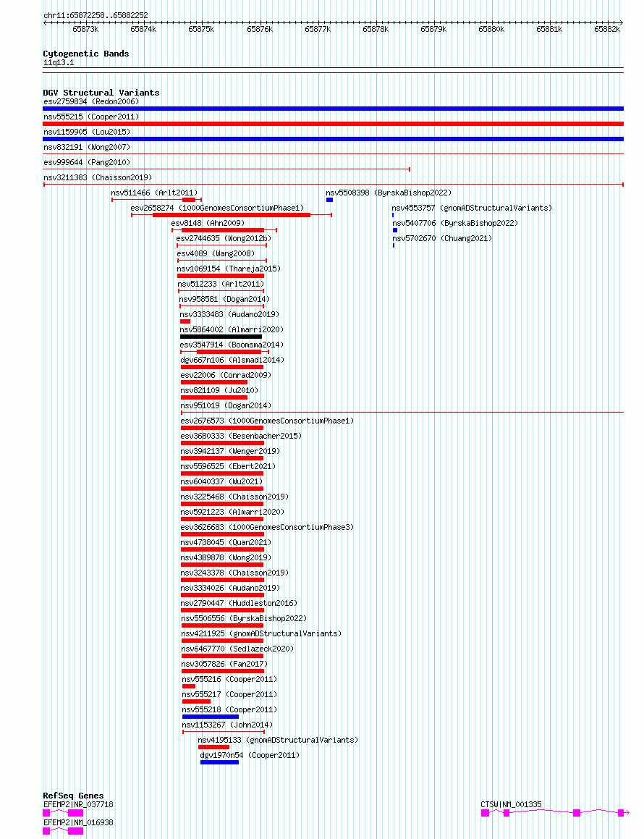This screenshot has height=839, width=644.
Task: Open nsv3057826 (Fan2017) label
Action: pyautogui.click(x=224, y=664)
